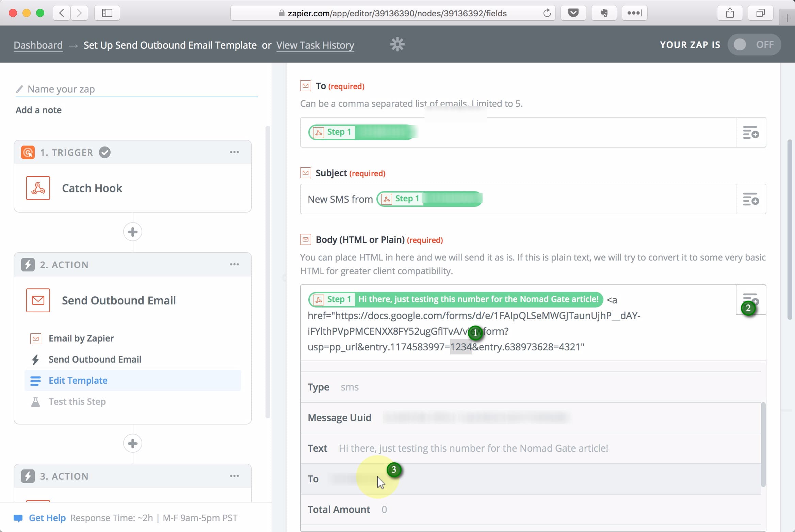Open insert-field menu for Subject field
The width and height of the screenshot is (795, 532).
click(x=750, y=199)
